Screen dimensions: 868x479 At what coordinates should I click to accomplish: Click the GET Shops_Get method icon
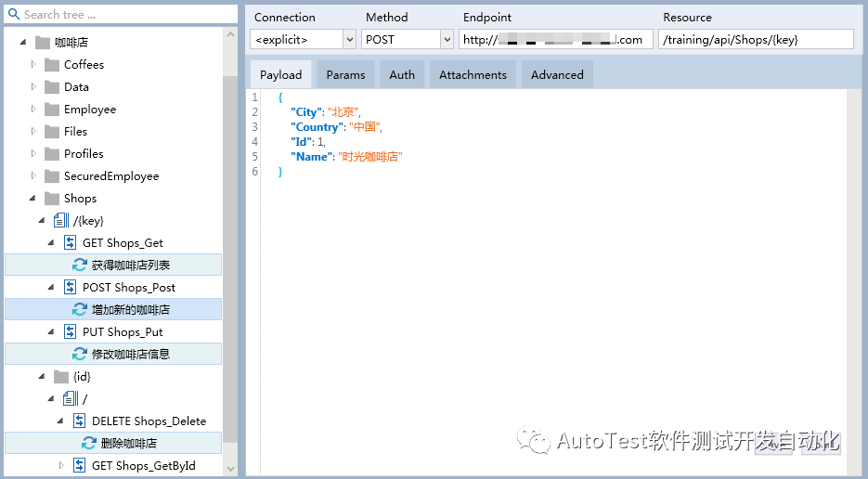click(71, 242)
